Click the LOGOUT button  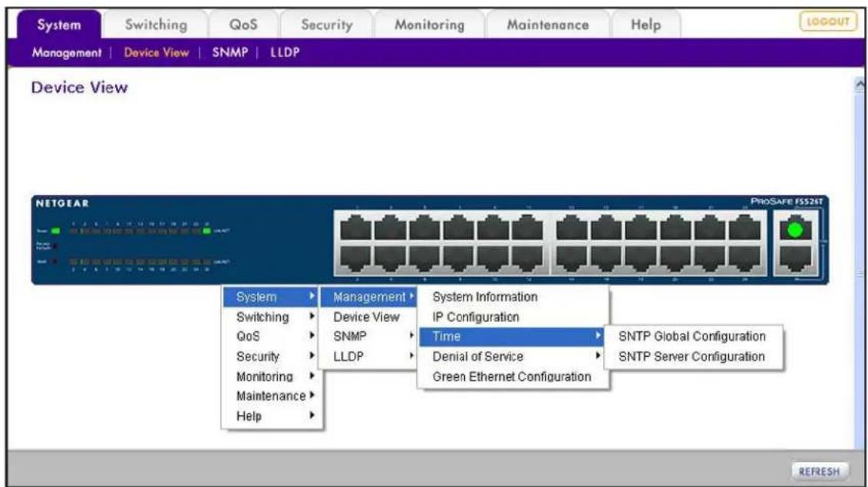[x=827, y=21]
